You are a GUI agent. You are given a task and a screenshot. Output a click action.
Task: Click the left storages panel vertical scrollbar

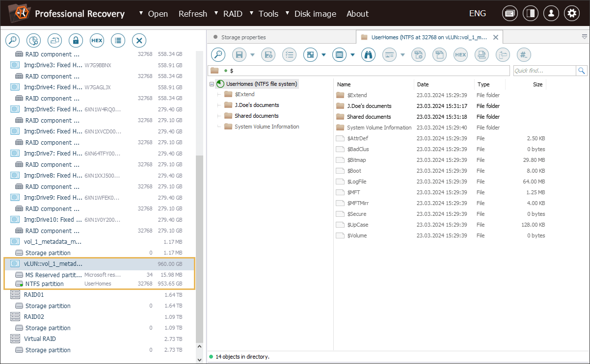pyautogui.click(x=199, y=249)
